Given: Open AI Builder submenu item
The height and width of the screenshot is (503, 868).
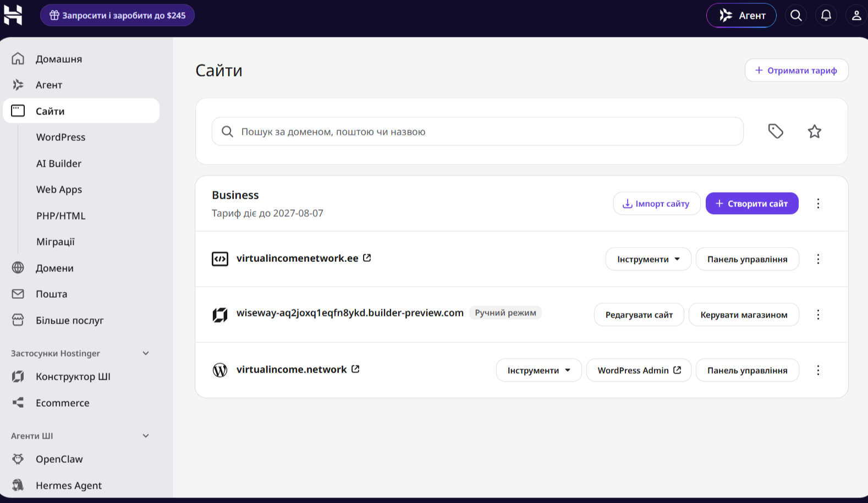Looking at the screenshot, I should pos(59,163).
